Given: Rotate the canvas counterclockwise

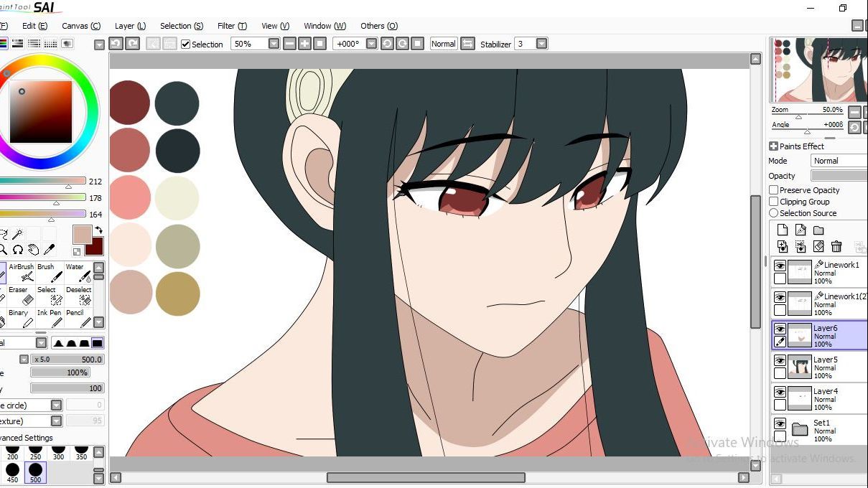Looking at the screenshot, I should (x=387, y=44).
